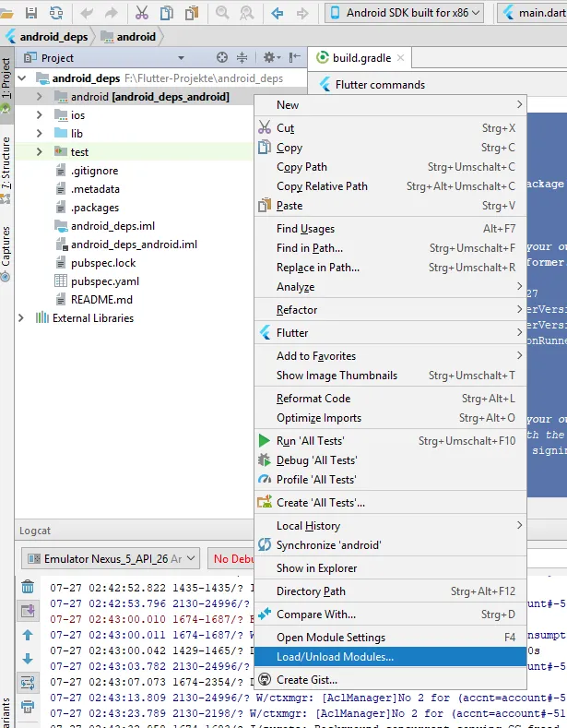Screen dimensions: 567x728
Task: Toggle soft wraps in logcat
Action: click(28, 683)
